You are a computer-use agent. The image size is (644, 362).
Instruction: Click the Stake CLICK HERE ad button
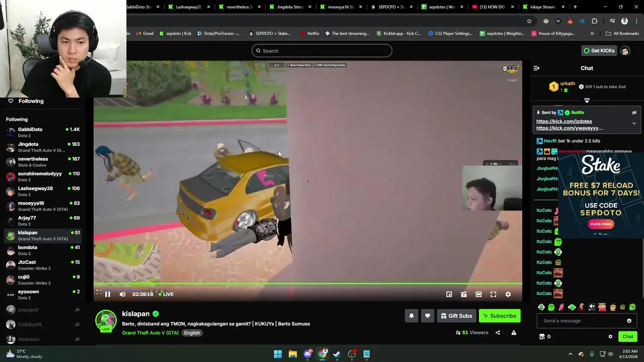point(601,224)
